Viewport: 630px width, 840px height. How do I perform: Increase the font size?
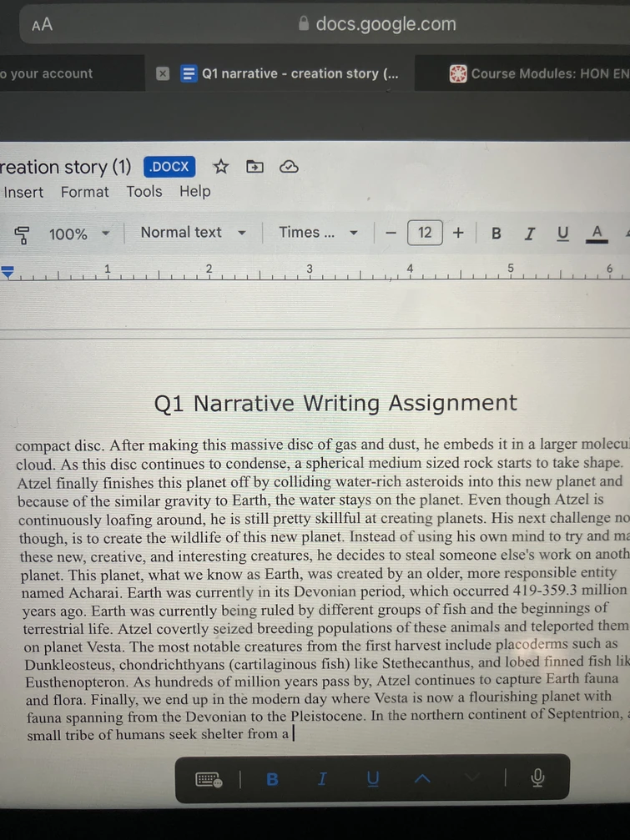[458, 233]
